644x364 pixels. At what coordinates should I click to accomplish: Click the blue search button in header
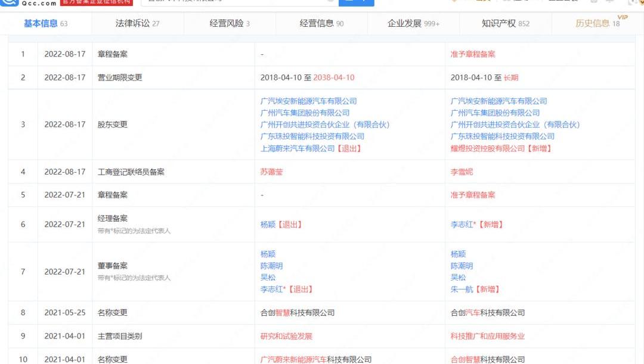pyautogui.click(x=356, y=2)
